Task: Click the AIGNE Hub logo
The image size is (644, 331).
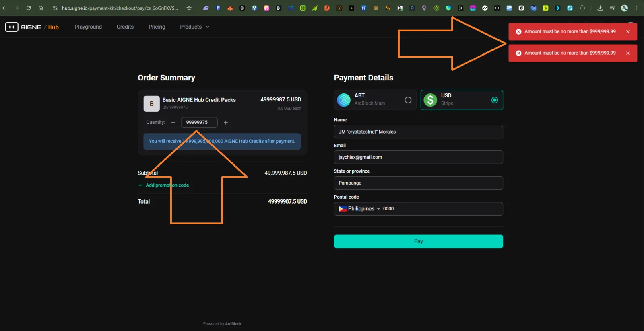Action: (x=32, y=27)
